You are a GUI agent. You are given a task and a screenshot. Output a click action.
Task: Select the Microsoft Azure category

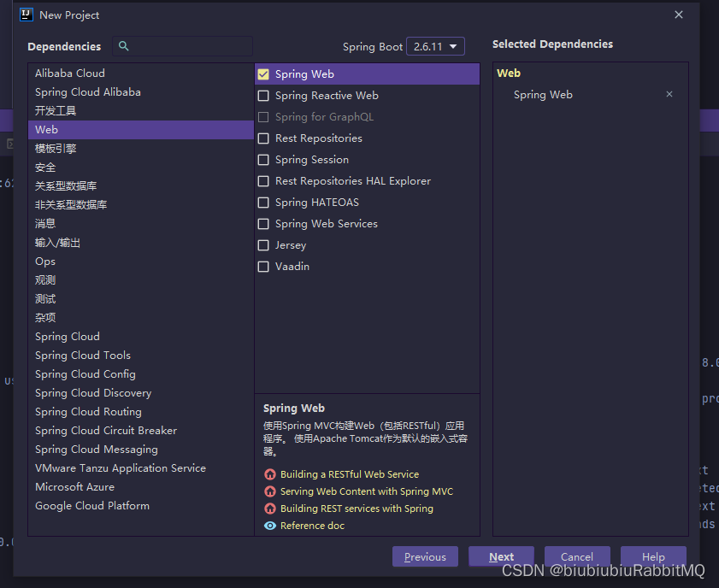pos(141,486)
